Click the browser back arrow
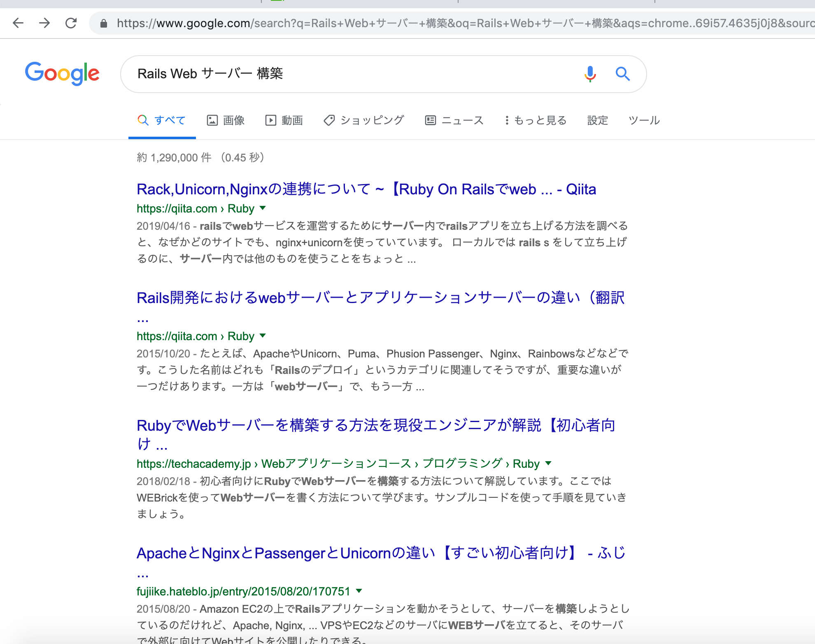815x644 pixels. click(x=18, y=23)
